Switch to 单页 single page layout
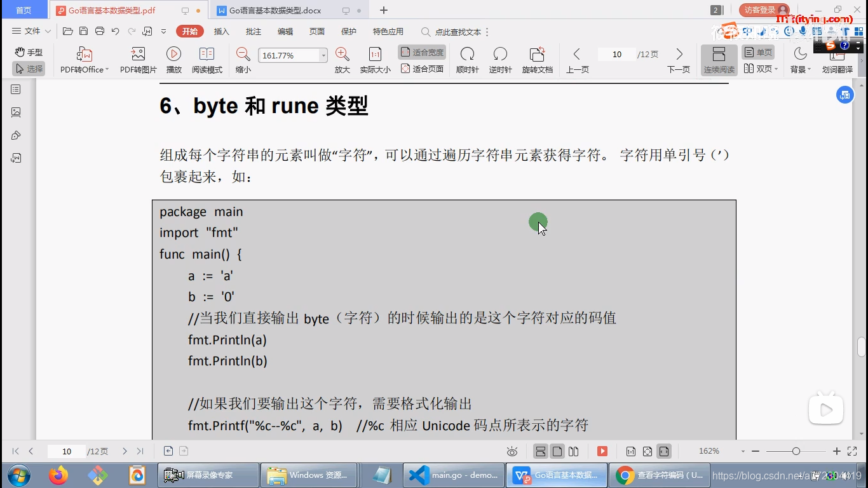Viewport: 868px width, 488px height. click(x=758, y=52)
